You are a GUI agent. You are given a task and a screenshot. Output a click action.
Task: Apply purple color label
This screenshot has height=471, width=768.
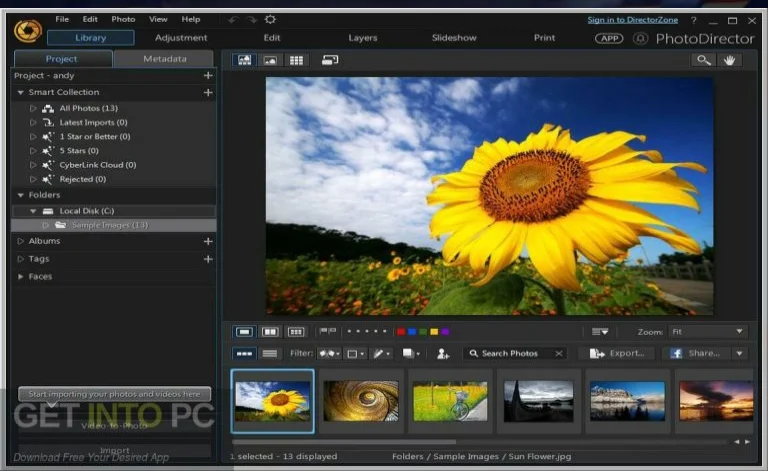pos(445,332)
